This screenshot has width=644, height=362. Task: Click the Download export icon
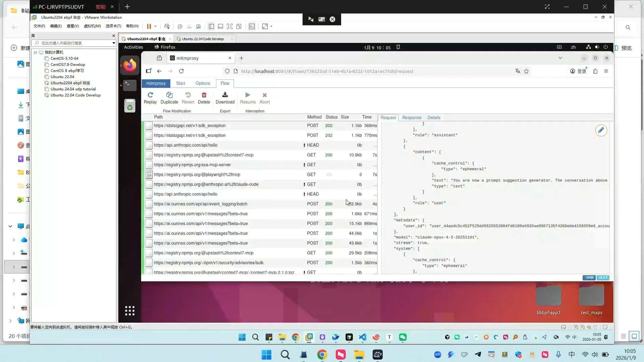click(225, 95)
